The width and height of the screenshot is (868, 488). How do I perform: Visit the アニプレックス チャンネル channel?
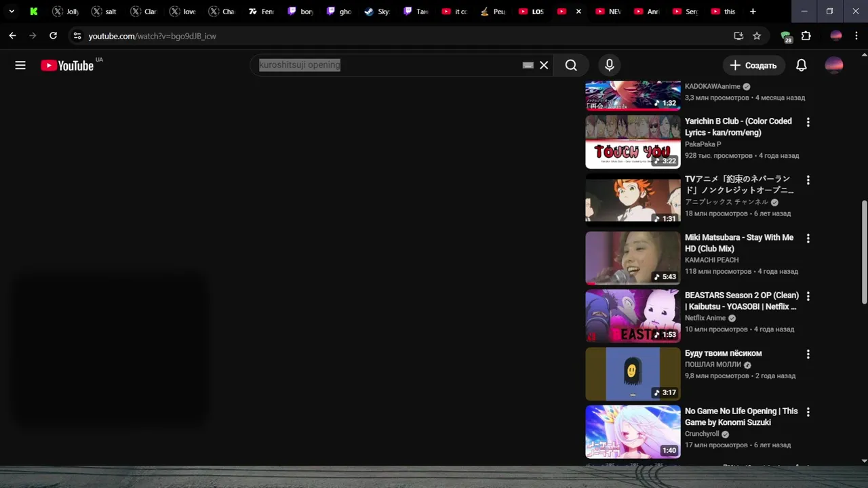pyautogui.click(x=726, y=202)
